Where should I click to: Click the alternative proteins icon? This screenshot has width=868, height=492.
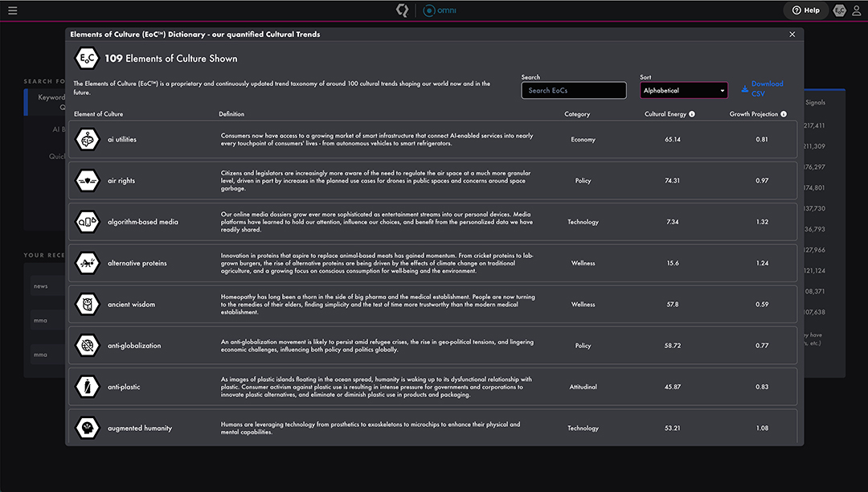(87, 263)
